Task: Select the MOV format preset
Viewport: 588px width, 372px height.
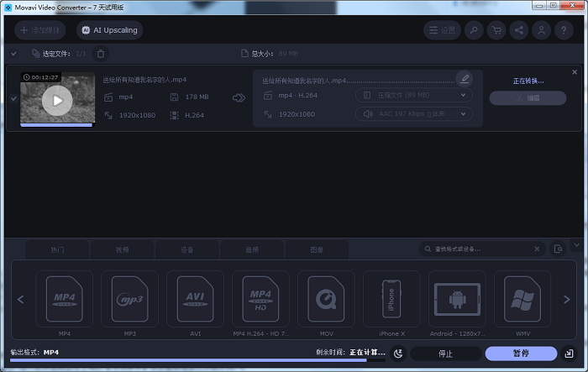Action: [326, 299]
